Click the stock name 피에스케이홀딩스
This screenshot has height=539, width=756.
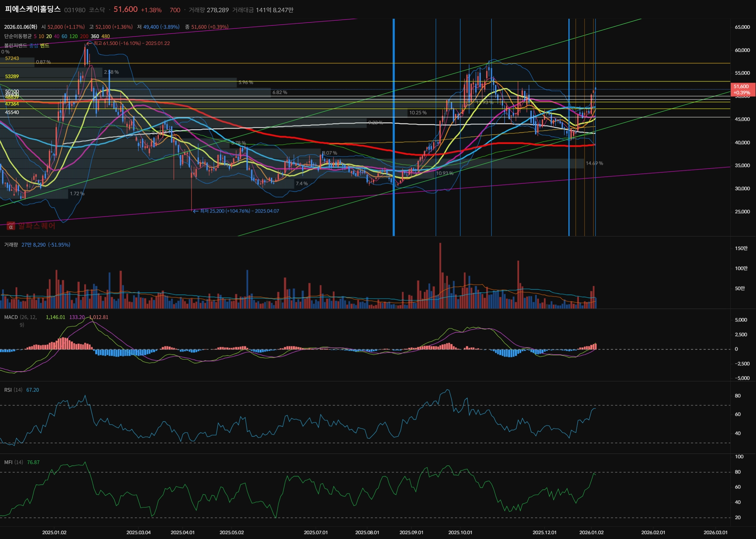pyautogui.click(x=32, y=10)
